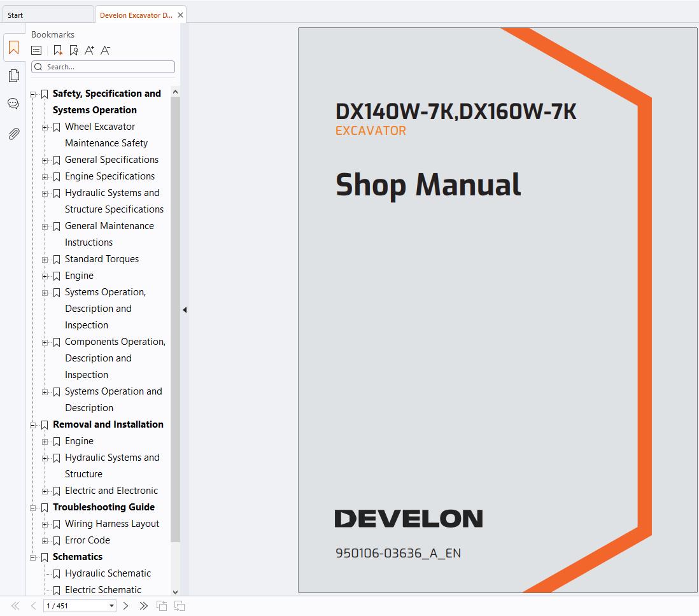This screenshot has height=616, width=699.
Task: Click the next view icon
Action: pyautogui.click(x=180, y=606)
